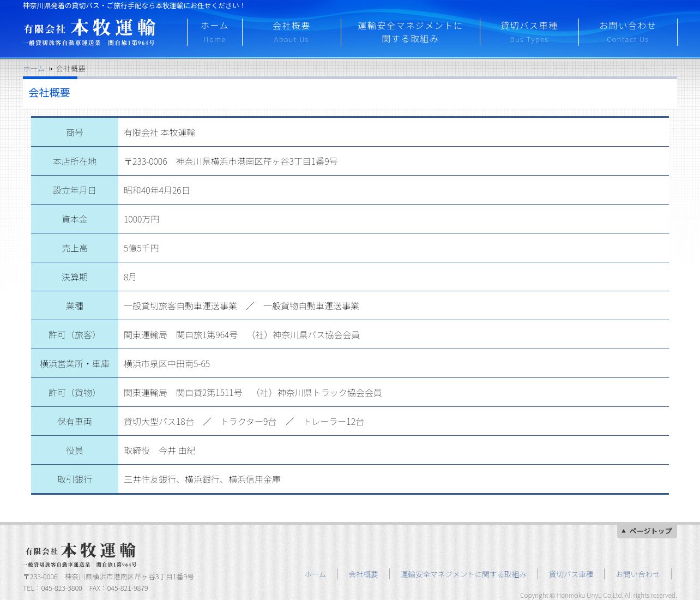700x600 pixels.
Task: Click the footer 本牧運輸 logo
Action: click(80, 555)
